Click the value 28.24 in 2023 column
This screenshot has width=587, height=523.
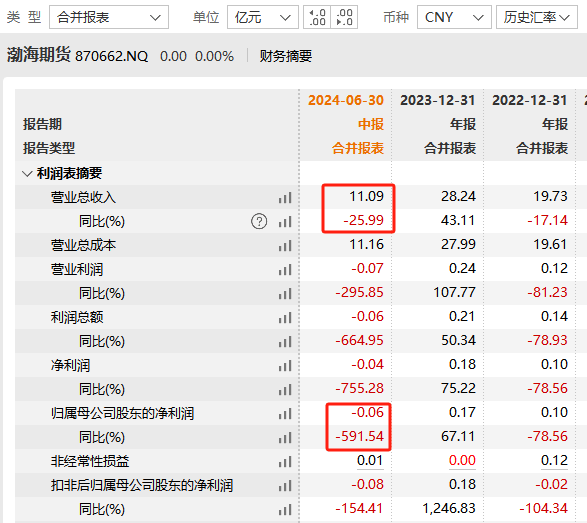pos(459,196)
